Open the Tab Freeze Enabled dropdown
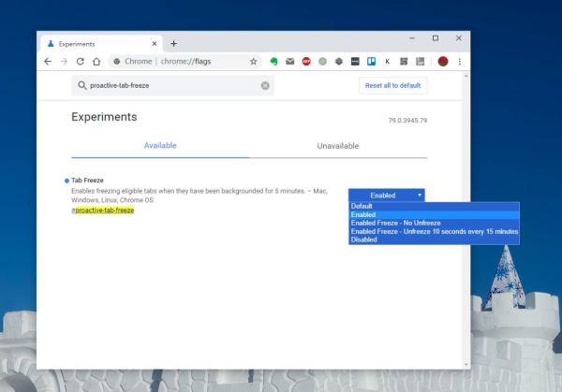Viewport: 562px width, 392px height. [386, 196]
